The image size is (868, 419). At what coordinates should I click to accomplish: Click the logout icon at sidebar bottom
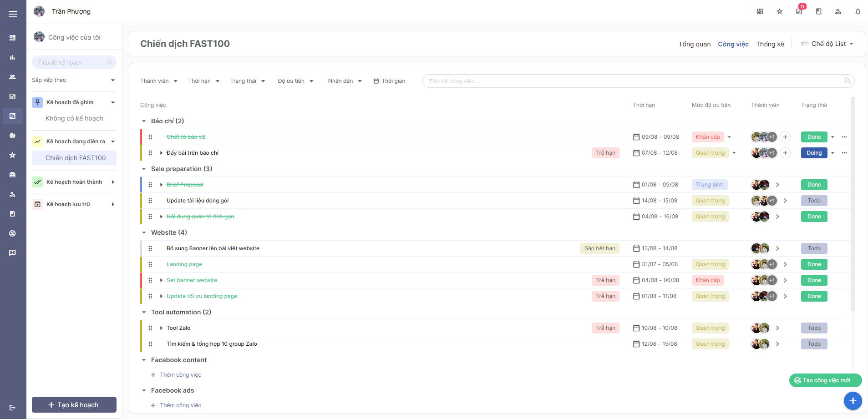pyautogui.click(x=12, y=407)
